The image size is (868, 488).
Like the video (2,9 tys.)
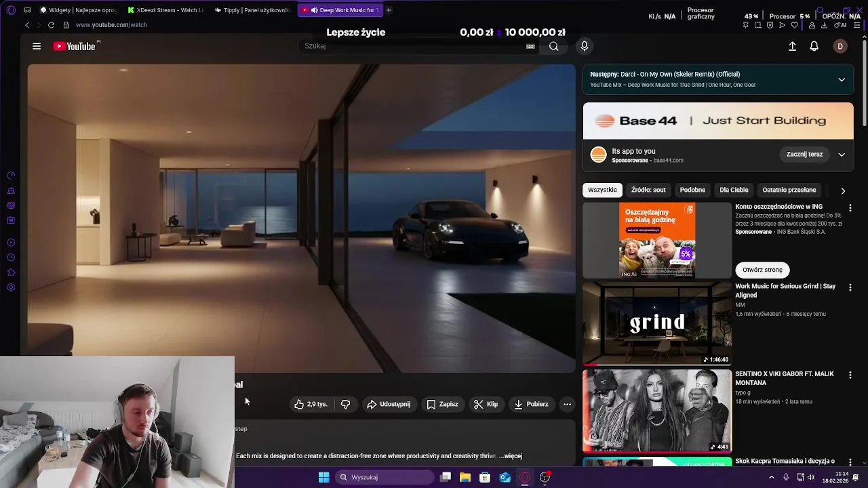click(311, 404)
